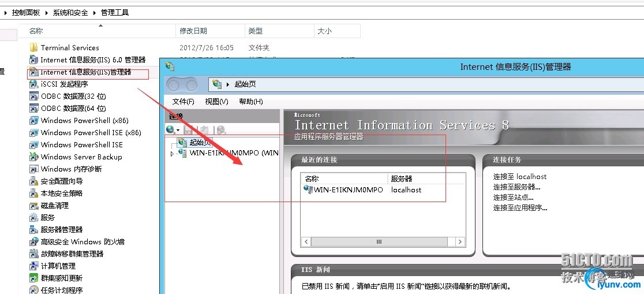
Task: Open the arrow before 起始页 in the IIS address bar
Action: click(228, 85)
